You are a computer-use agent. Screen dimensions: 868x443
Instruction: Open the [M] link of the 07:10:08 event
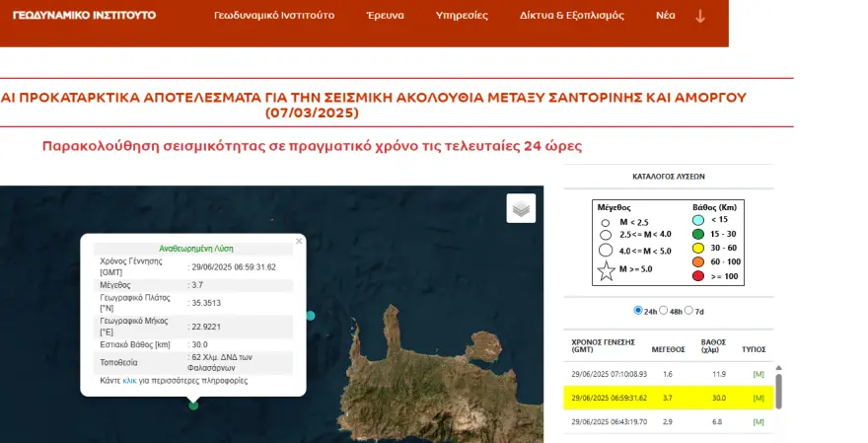point(759,374)
